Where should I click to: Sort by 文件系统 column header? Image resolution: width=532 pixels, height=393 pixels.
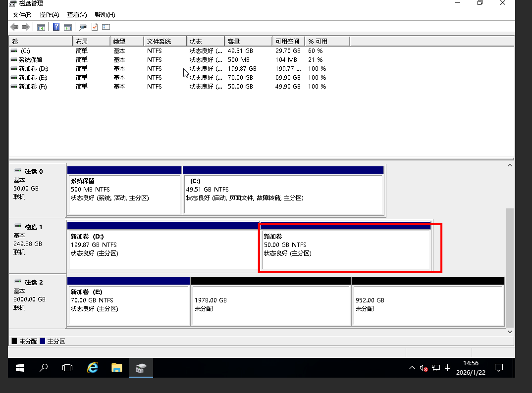coord(164,41)
